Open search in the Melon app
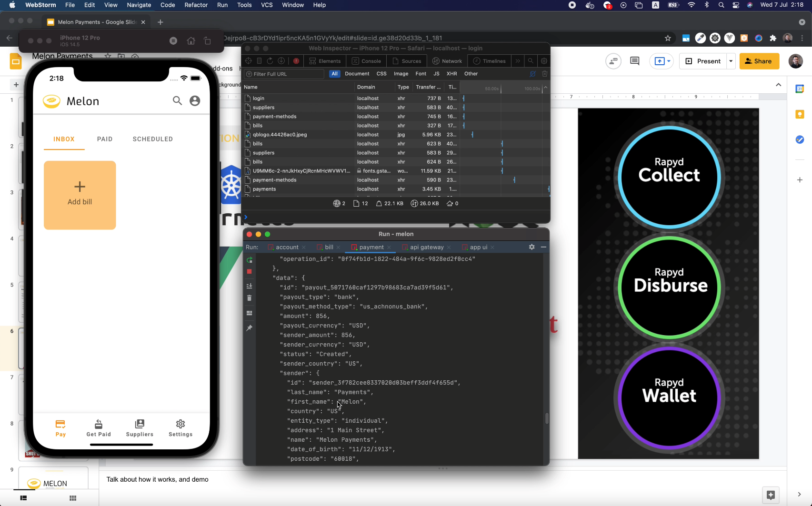The width and height of the screenshot is (812, 506). (177, 101)
